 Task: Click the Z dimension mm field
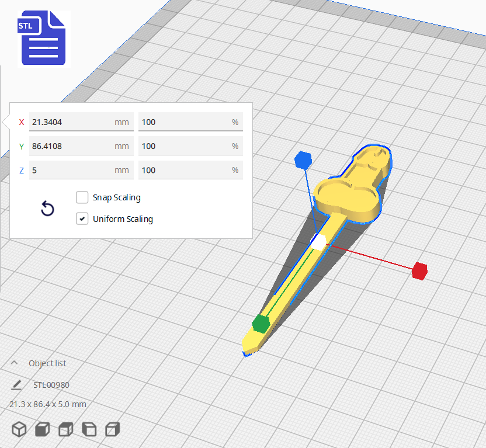70,170
